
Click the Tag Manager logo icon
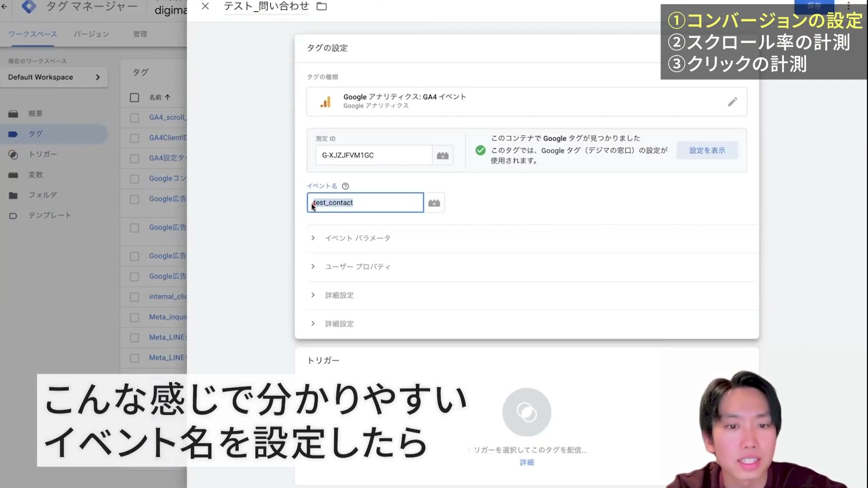[x=29, y=6]
